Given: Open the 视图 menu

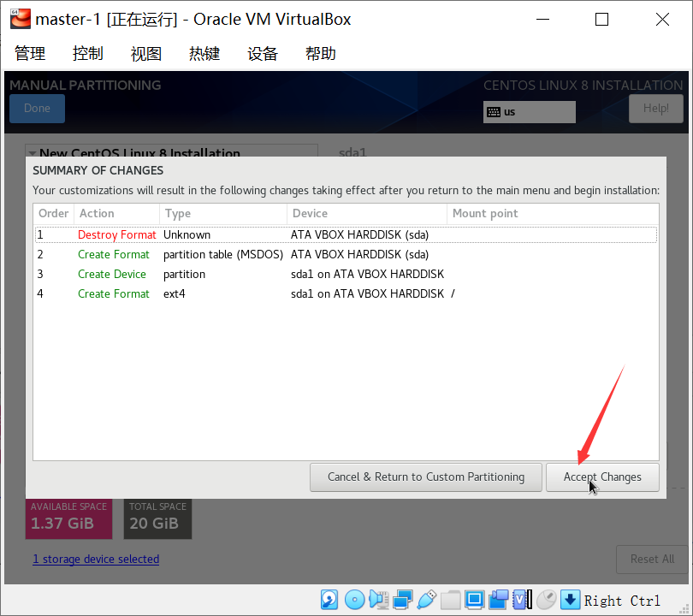Looking at the screenshot, I should point(146,53).
